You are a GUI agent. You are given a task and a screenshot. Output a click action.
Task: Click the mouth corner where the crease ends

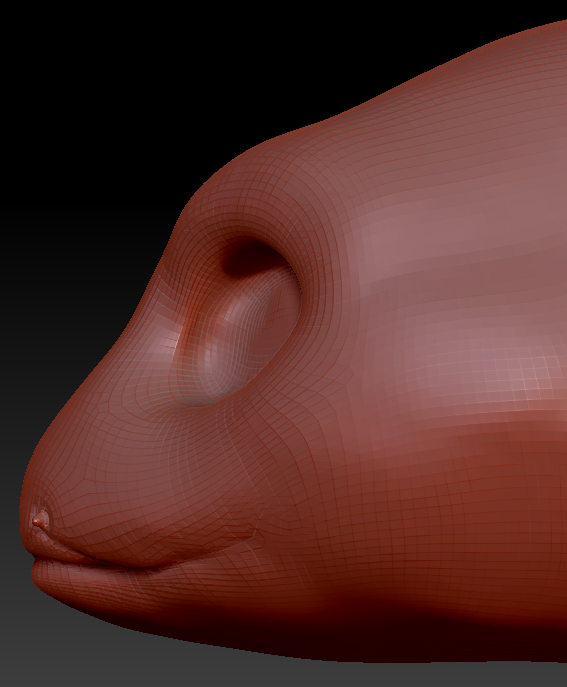pos(252,535)
